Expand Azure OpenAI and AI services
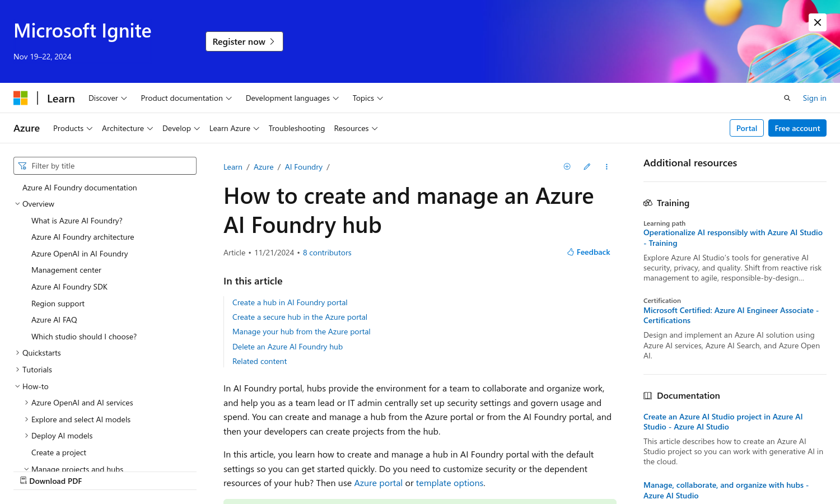 [x=26, y=403]
